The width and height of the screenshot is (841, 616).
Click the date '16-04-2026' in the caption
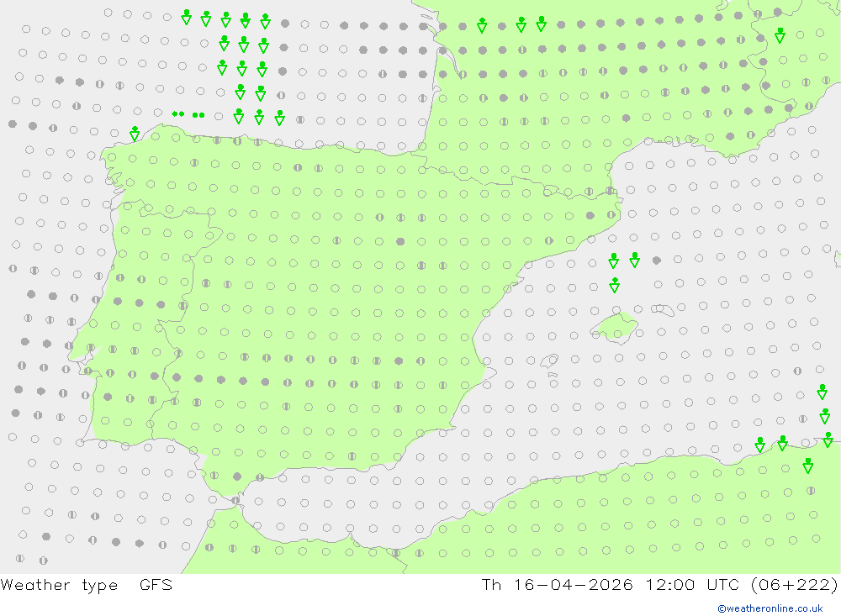click(x=574, y=584)
